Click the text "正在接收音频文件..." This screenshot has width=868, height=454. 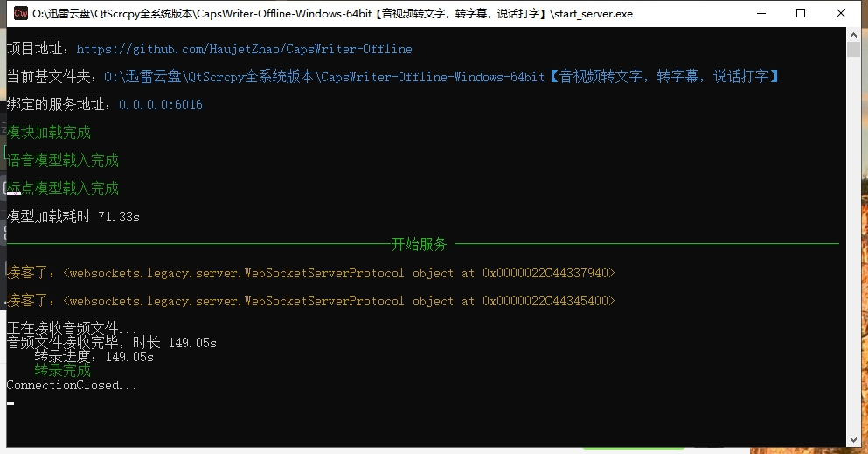pos(72,328)
